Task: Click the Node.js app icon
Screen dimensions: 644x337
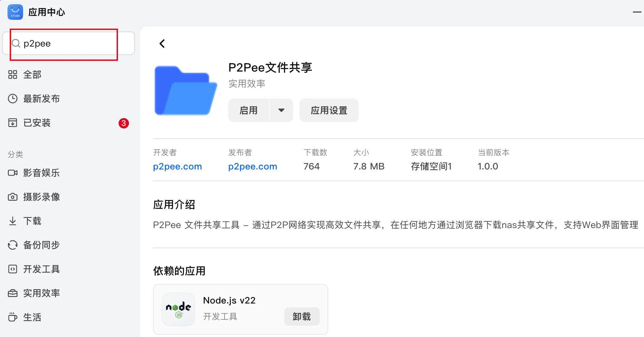Action: tap(178, 309)
